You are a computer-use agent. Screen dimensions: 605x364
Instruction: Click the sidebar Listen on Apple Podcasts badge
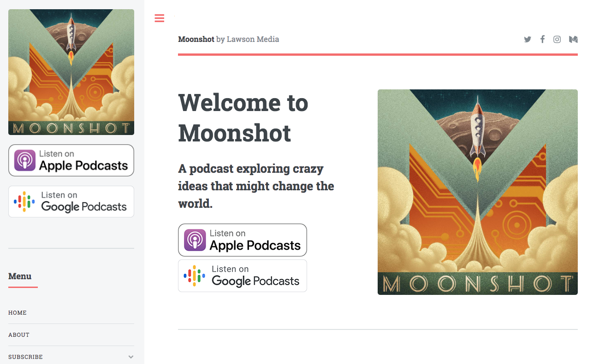71,160
